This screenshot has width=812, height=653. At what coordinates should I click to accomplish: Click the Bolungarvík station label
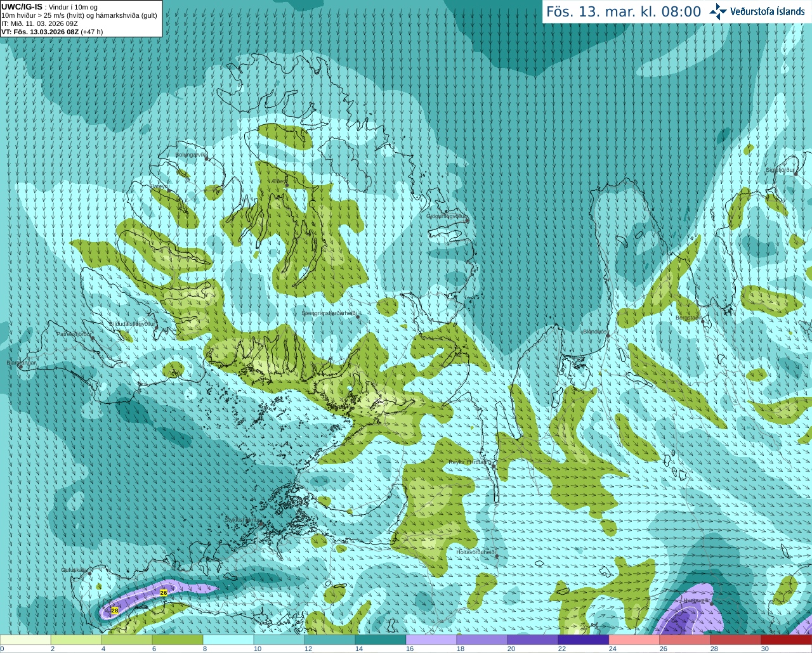190,155
